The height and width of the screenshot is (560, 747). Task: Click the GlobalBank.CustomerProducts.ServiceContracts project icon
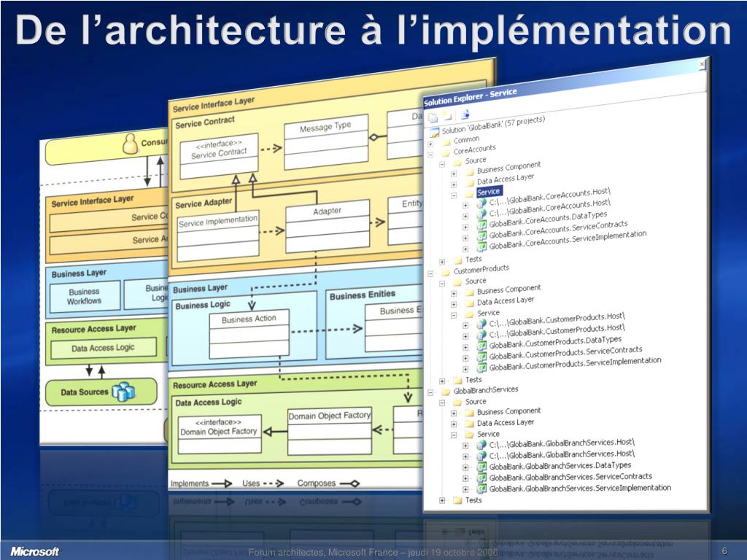tap(481, 357)
